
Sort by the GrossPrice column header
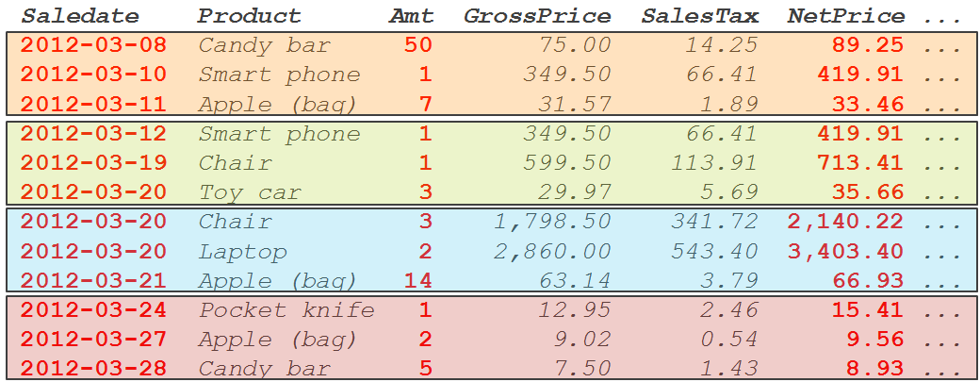(537, 16)
